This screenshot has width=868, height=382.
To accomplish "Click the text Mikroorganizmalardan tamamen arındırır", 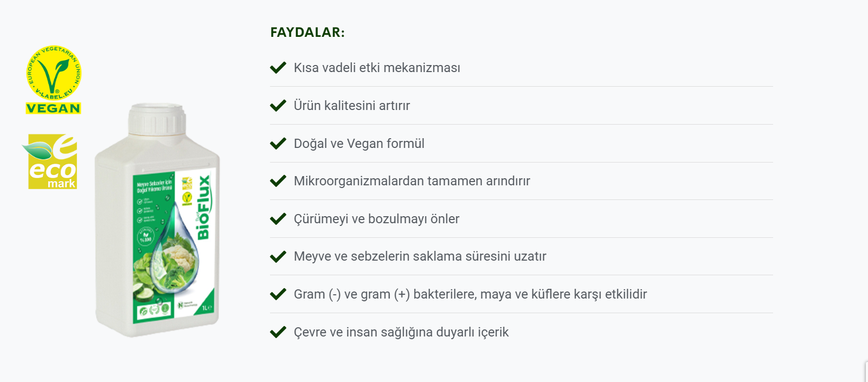I will 412,181.
